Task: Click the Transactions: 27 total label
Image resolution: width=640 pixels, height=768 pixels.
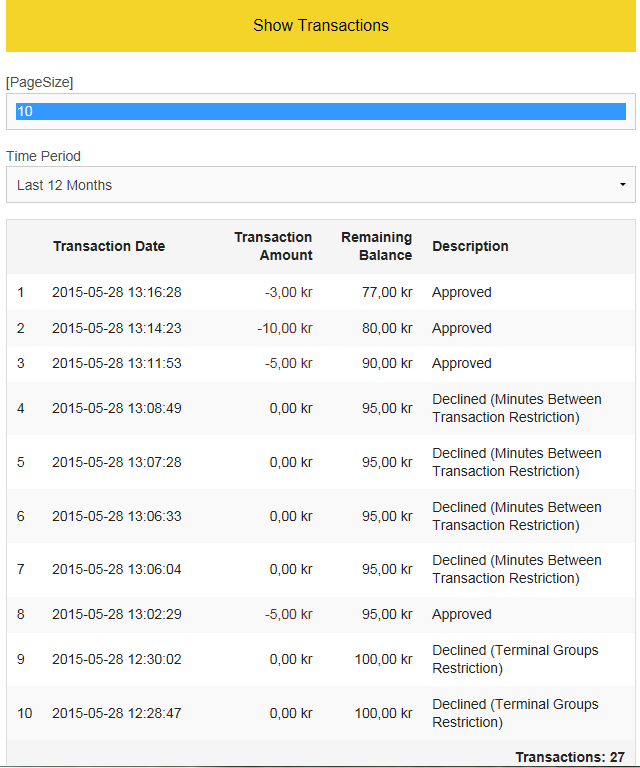Action: (570, 757)
